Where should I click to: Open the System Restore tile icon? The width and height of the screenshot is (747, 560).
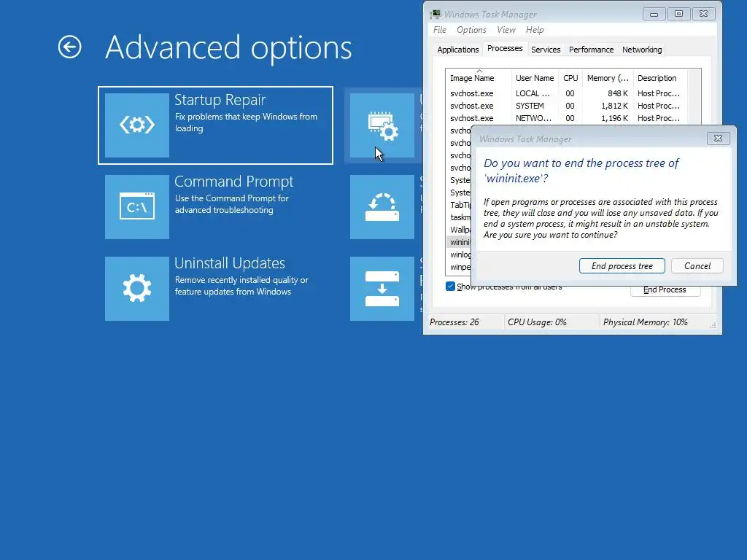coord(382,207)
